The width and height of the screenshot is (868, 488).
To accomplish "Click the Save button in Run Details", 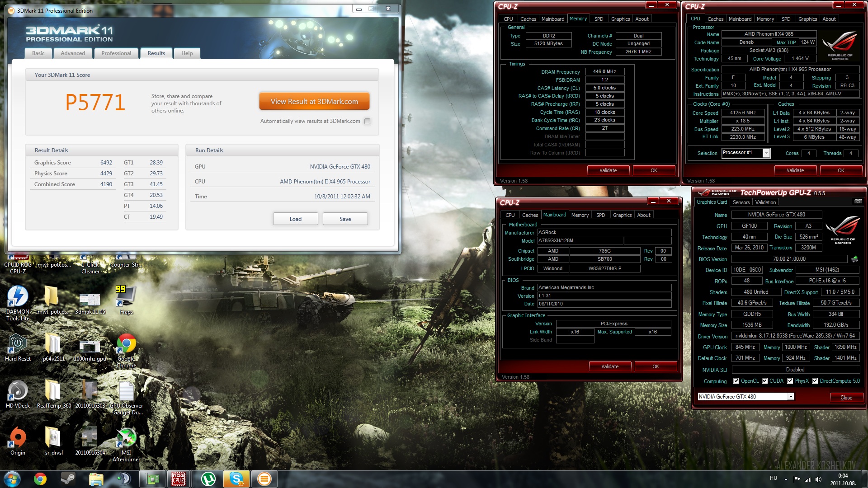I will tap(345, 219).
